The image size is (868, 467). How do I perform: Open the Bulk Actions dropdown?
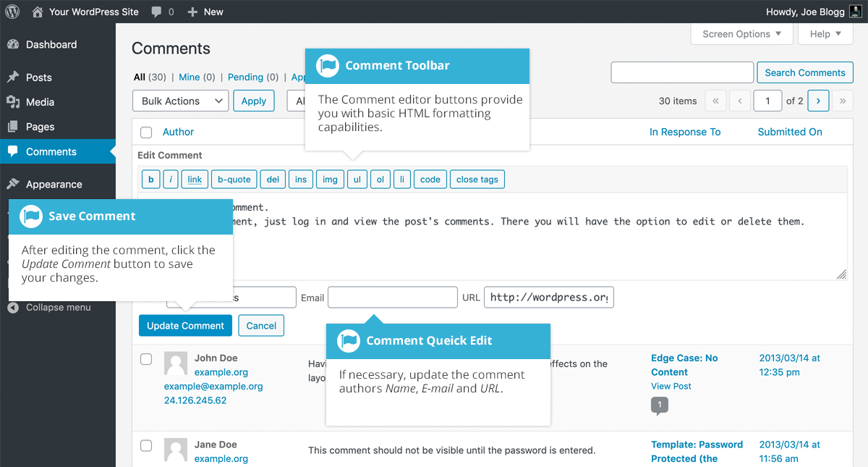click(181, 101)
